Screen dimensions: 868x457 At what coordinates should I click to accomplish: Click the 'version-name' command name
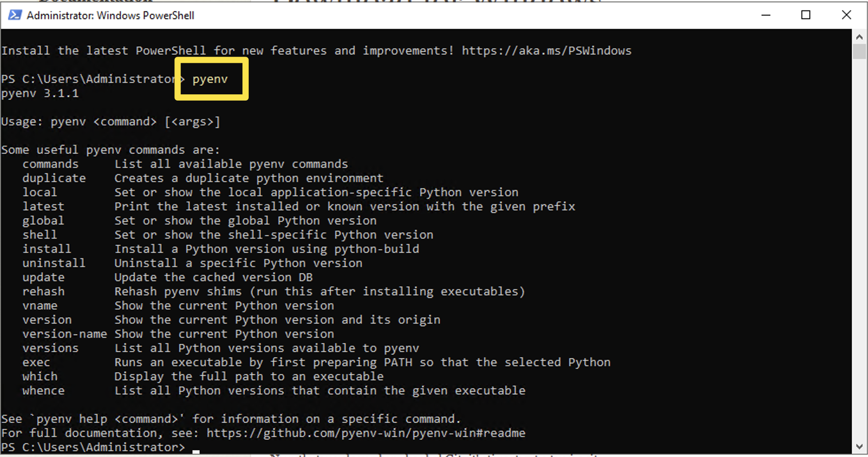tap(65, 334)
